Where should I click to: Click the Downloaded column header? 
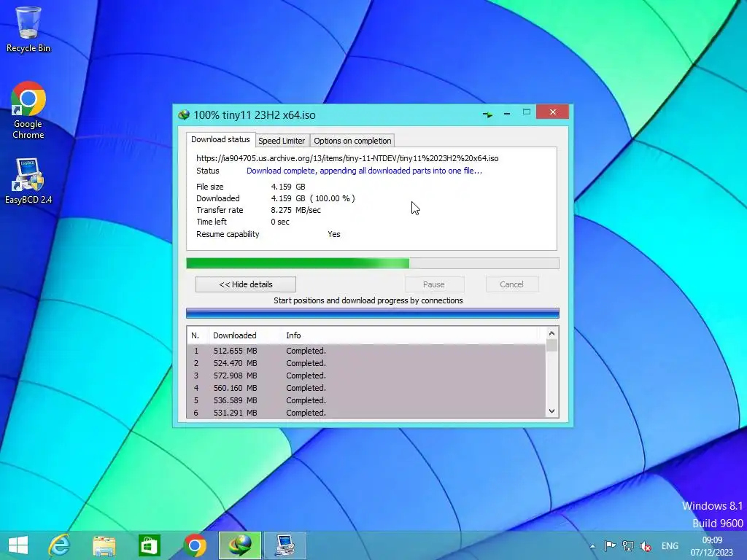[245, 335]
